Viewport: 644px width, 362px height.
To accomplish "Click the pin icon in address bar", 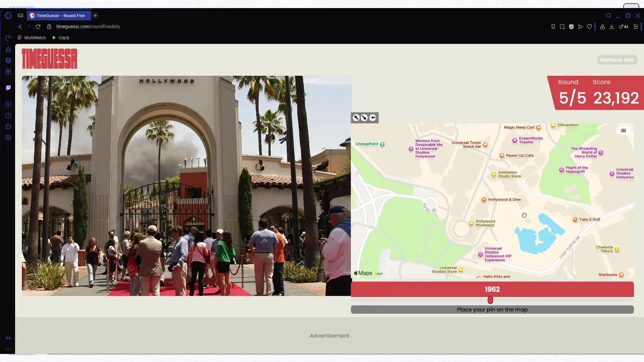I will click(553, 27).
